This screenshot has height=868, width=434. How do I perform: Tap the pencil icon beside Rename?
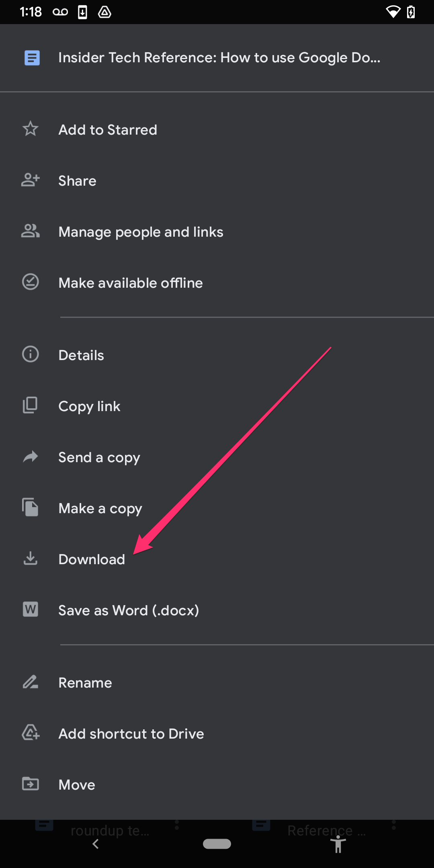pos(31,682)
